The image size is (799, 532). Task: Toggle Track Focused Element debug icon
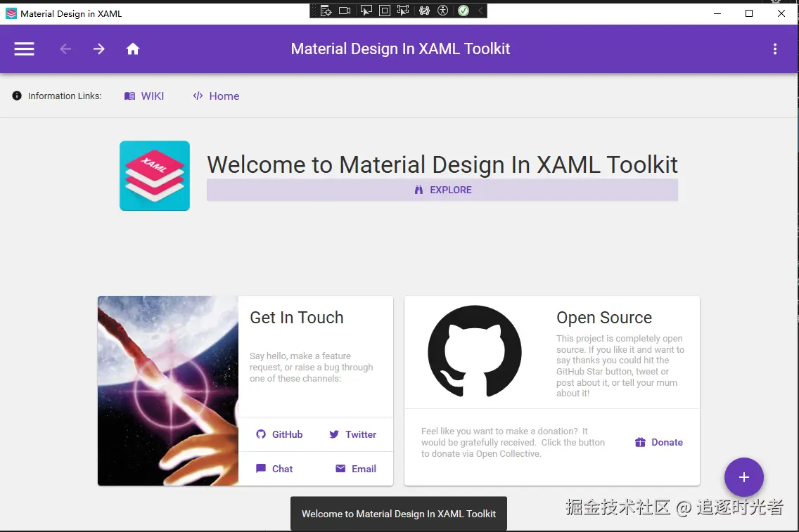coord(403,11)
